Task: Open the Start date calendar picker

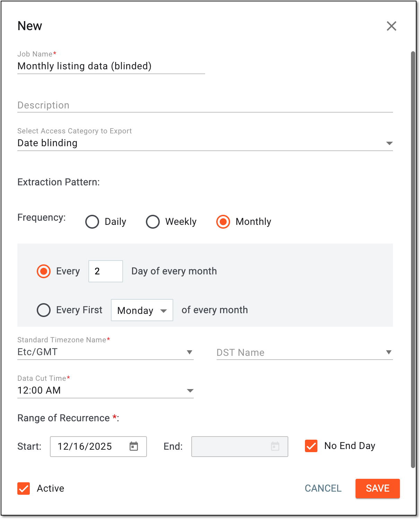Action: pos(134,446)
